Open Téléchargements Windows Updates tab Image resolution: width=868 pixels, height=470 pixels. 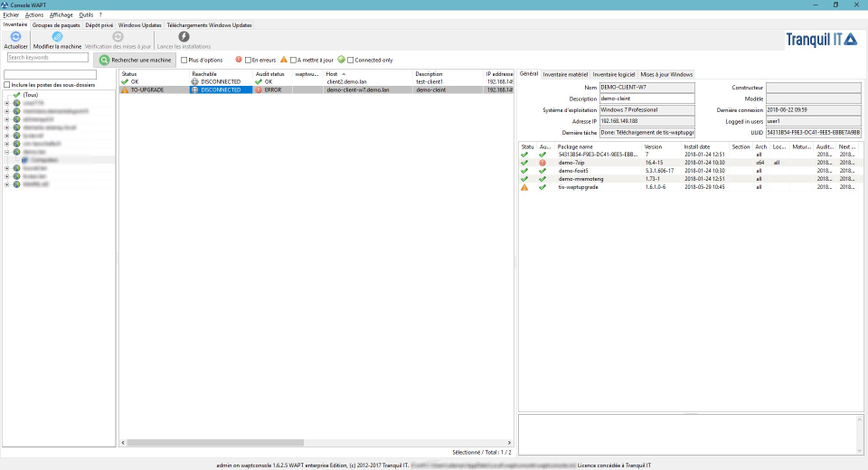[209, 25]
